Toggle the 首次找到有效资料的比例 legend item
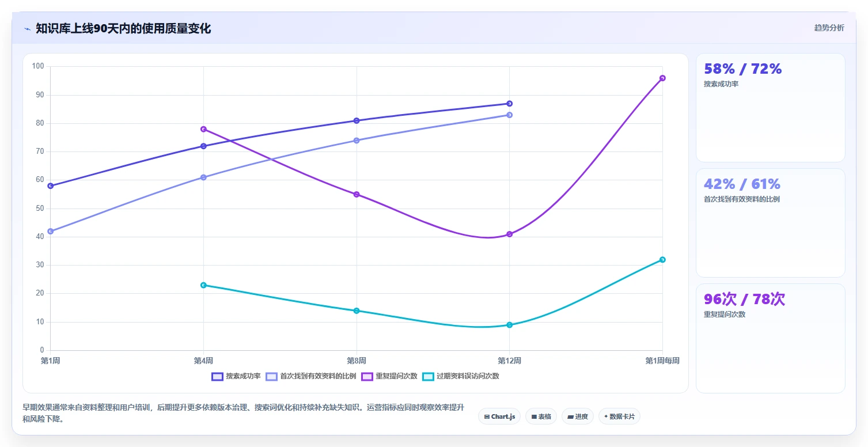Image resolution: width=868 pixels, height=447 pixels. click(312, 376)
